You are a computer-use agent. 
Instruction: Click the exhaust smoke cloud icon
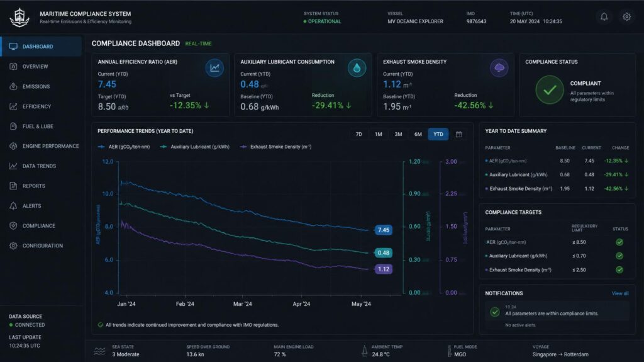pyautogui.click(x=499, y=68)
